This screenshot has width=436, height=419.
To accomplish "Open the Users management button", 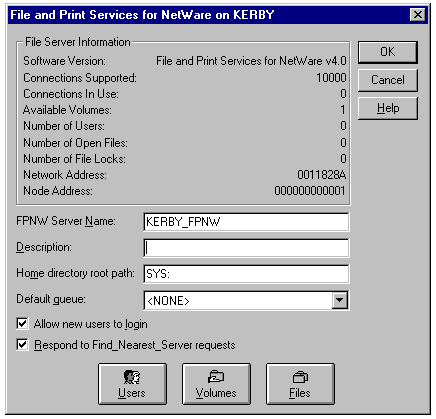I will coord(132,384).
